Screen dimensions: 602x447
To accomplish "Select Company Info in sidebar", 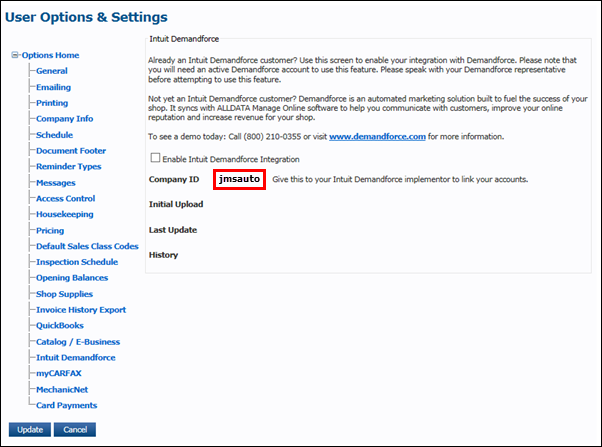I will (64, 119).
